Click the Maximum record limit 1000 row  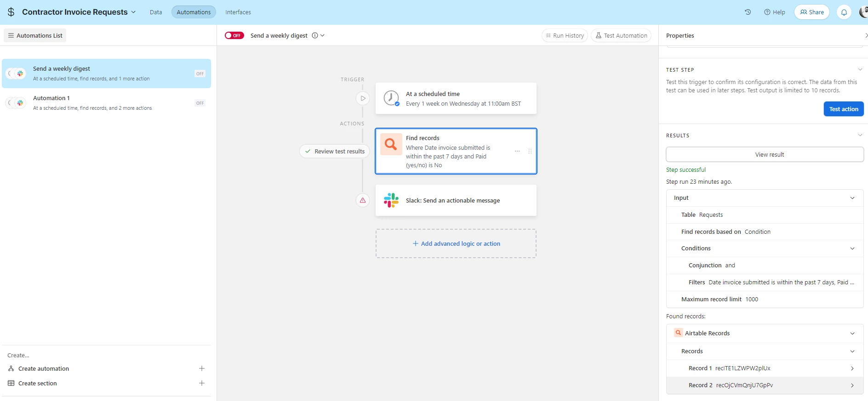pyautogui.click(x=765, y=299)
